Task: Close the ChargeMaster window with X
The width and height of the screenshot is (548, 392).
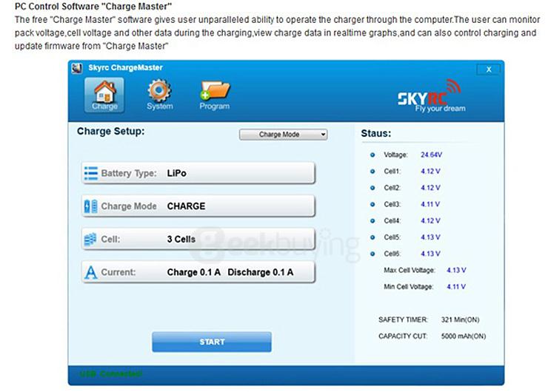Action: [489, 70]
